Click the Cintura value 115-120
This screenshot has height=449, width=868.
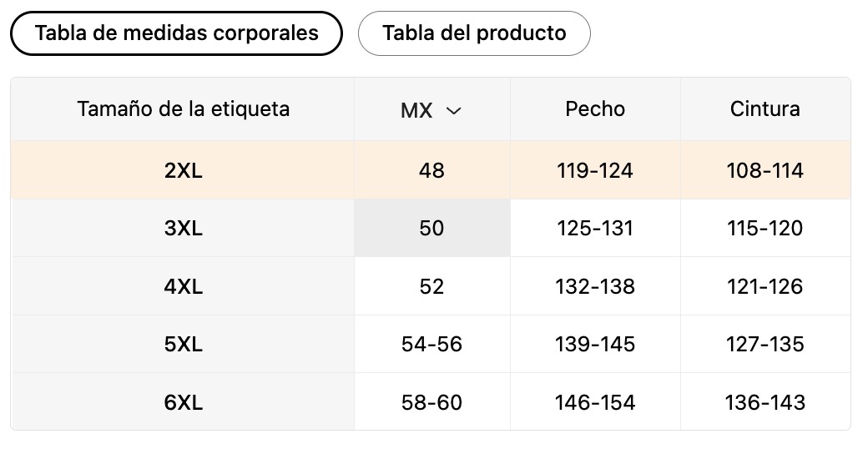click(765, 228)
